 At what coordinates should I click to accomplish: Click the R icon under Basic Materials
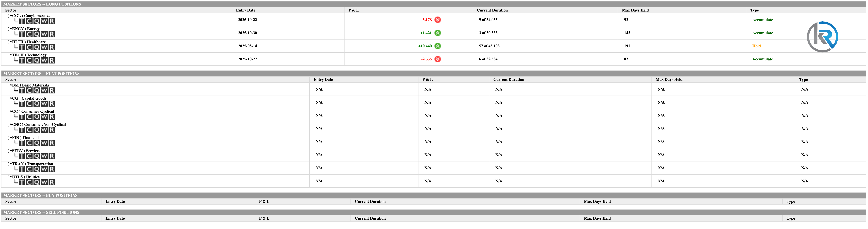pos(52,90)
